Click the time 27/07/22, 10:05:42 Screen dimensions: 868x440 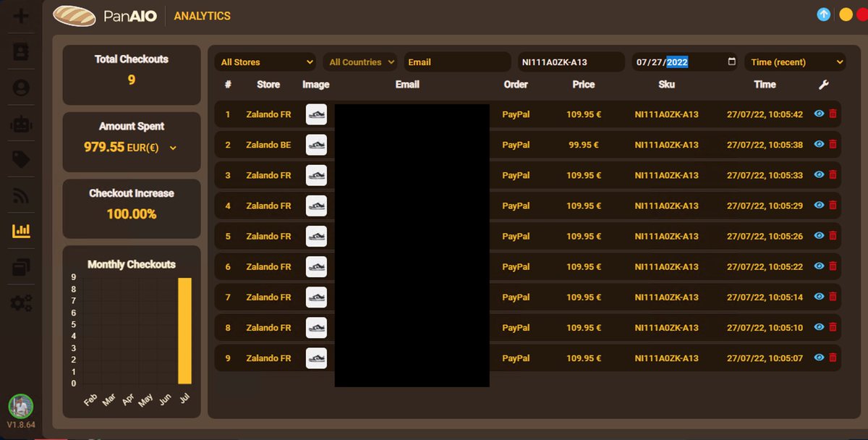765,114
